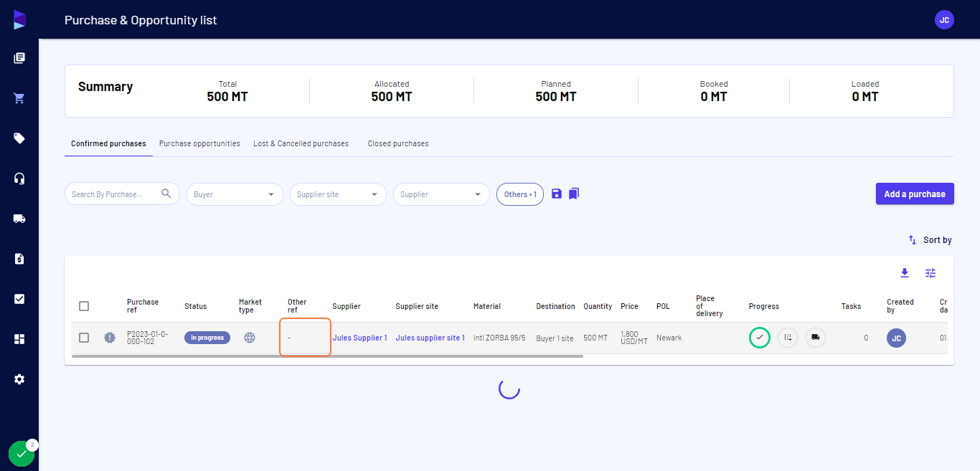
Task: Open the checkmark tasks sidebar icon
Action: (19, 299)
